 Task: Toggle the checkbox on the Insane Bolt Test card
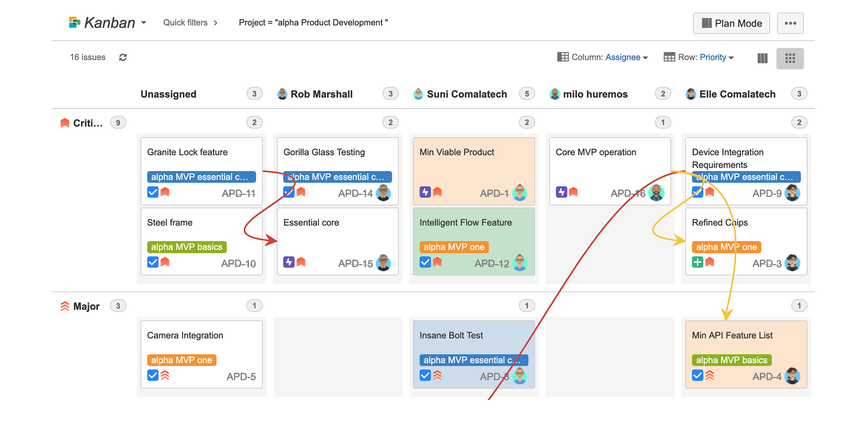pos(425,375)
